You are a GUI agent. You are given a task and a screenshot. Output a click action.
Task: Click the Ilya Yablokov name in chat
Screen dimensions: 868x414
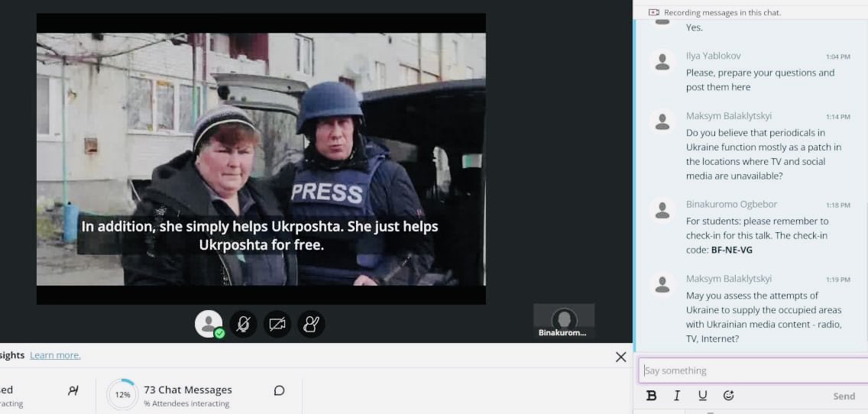tap(713, 56)
